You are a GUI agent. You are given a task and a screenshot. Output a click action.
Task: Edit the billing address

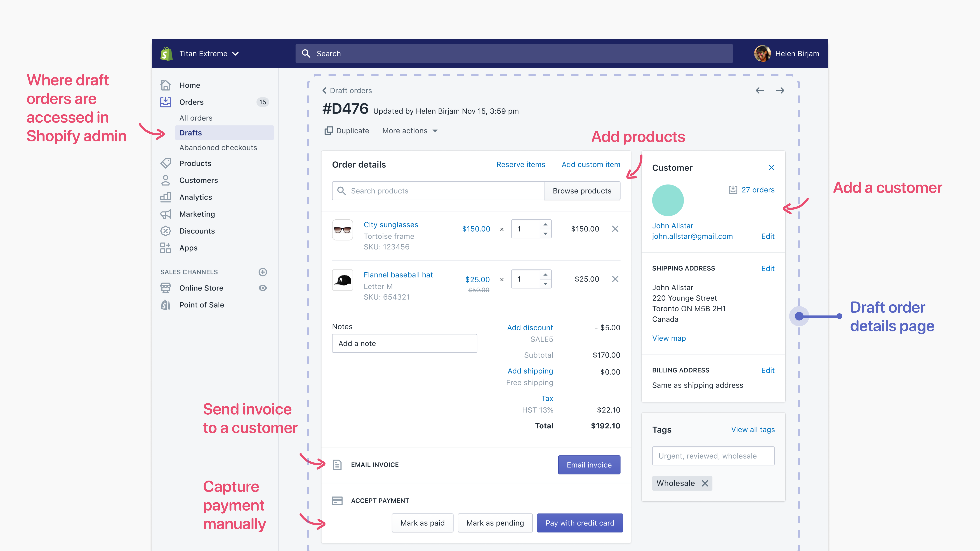pyautogui.click(x=768, y=370)
